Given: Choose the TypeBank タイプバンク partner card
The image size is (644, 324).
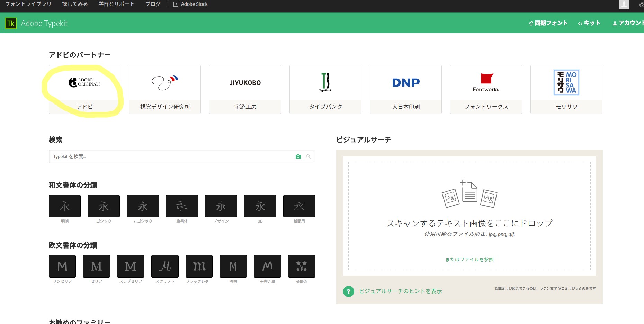Looking at the screenshot, I should tap(325, 89).
